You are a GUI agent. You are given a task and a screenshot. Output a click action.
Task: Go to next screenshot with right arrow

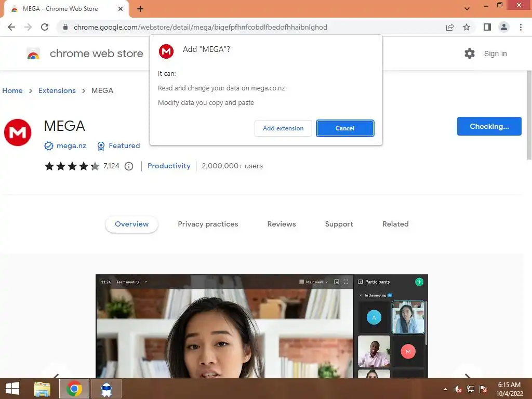coord(468,376)
